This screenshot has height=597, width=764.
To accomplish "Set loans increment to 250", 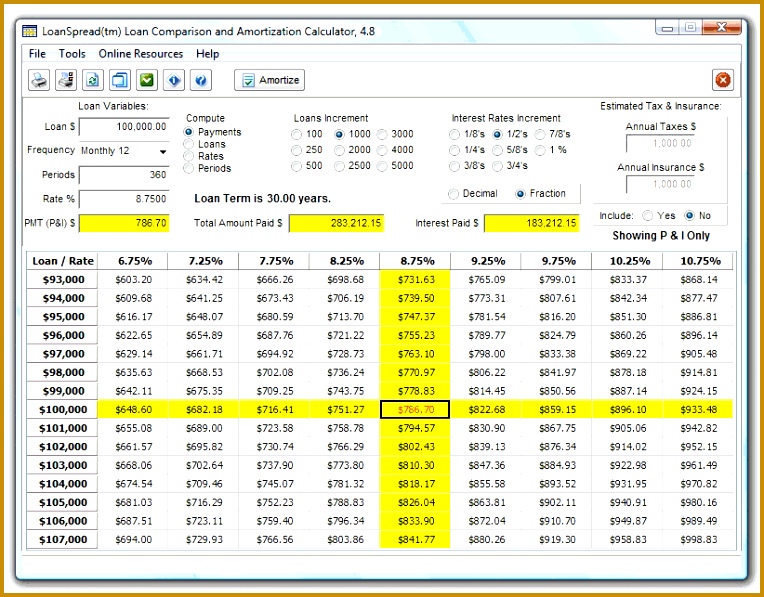I will pos(296,150).
